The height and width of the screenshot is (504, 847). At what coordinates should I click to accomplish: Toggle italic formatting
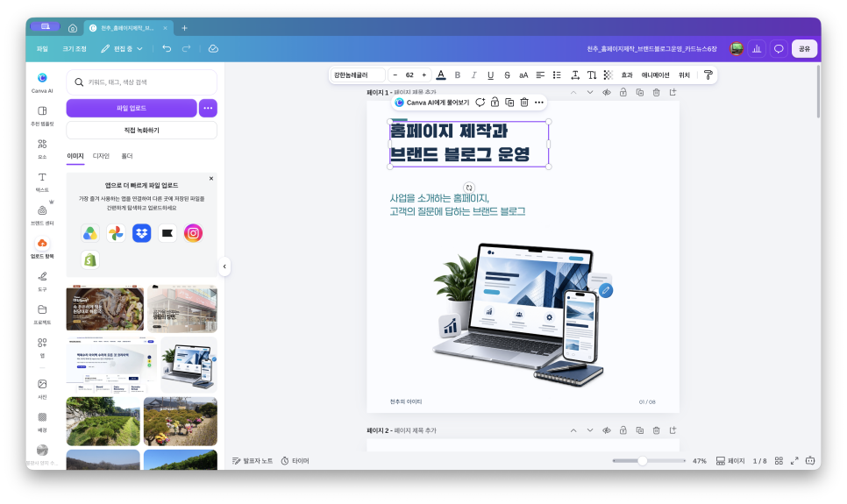click(473, 75)
